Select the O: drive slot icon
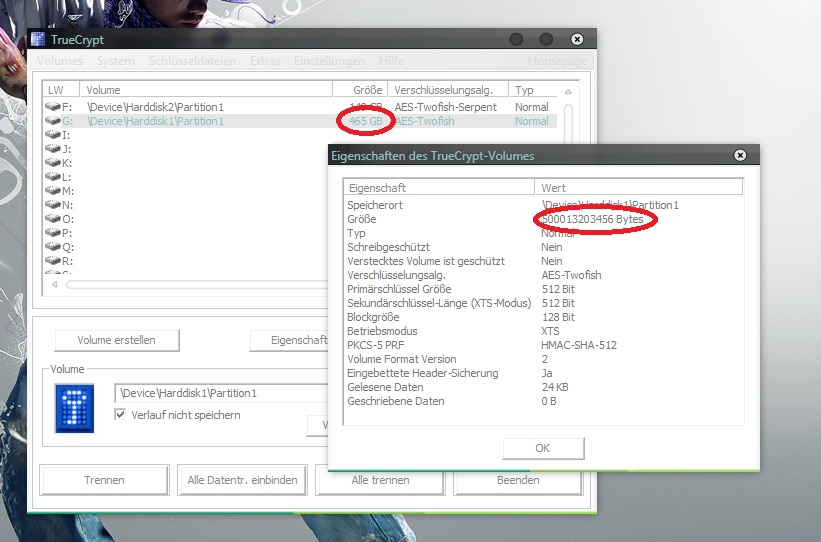The width and height of the screenshot is (821, 542). pyautogui.click(x=53, y=218)
